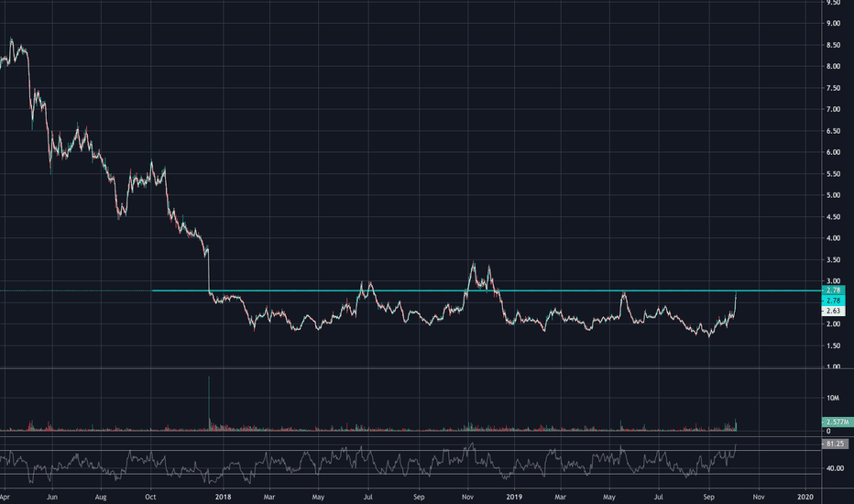Click the 2018 time axis label
The height and width of the screenshot is (504, 854).
pos(224,497)
